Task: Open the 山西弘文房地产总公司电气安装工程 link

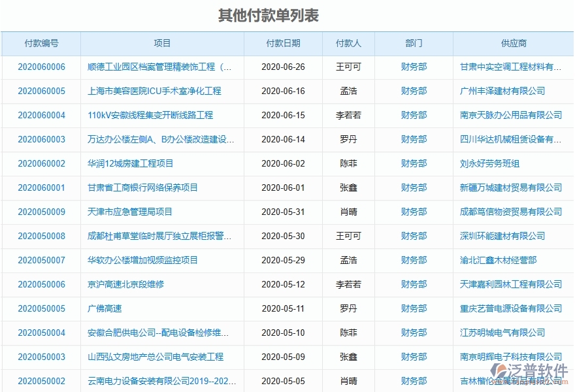Action: point(155,357)
